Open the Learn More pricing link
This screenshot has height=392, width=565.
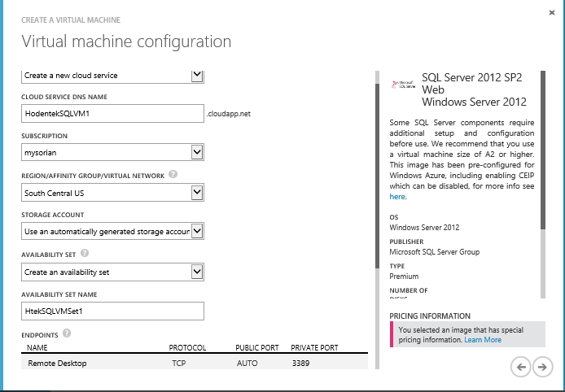[483, 340]
